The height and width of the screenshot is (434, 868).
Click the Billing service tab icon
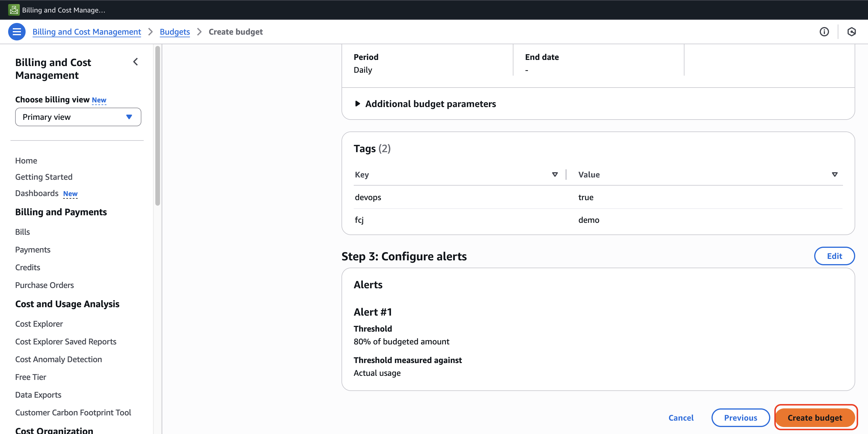click(x=14, y=10)
